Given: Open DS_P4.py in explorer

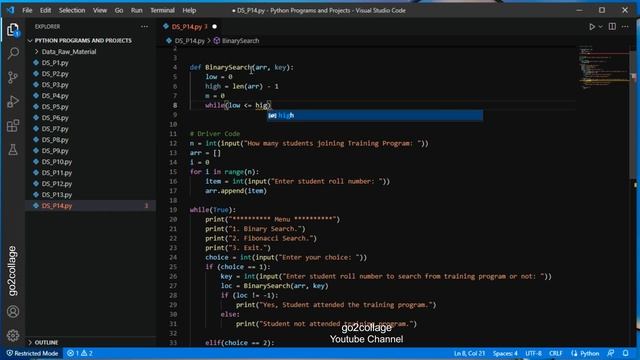Looking at the screenshot, I should coord(55,96).
